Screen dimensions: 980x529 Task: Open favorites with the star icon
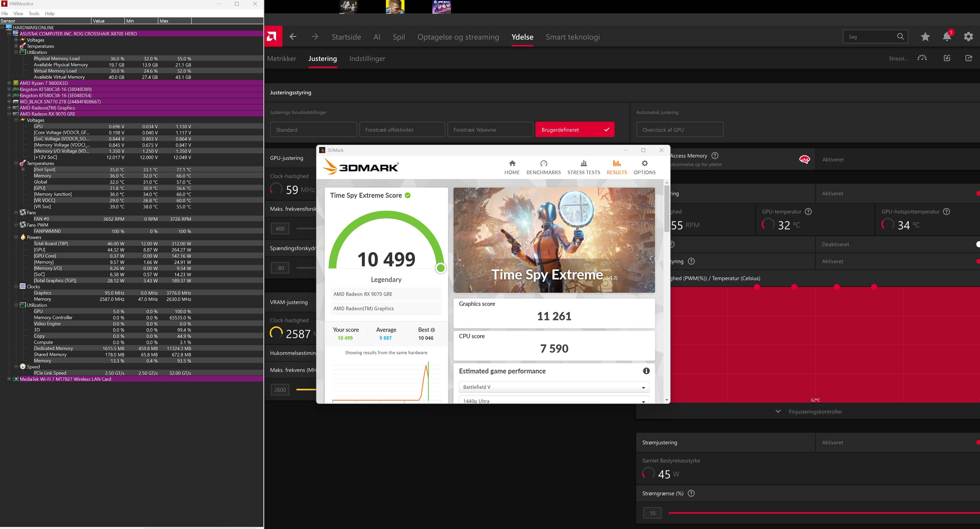pyautogui.click(x=925, y=37)
